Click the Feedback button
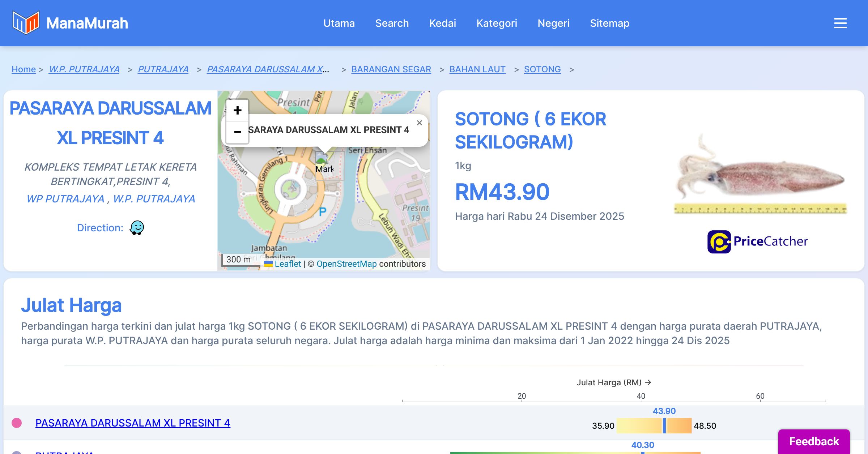The image size is (868, 454). click(x=814, y=441)
